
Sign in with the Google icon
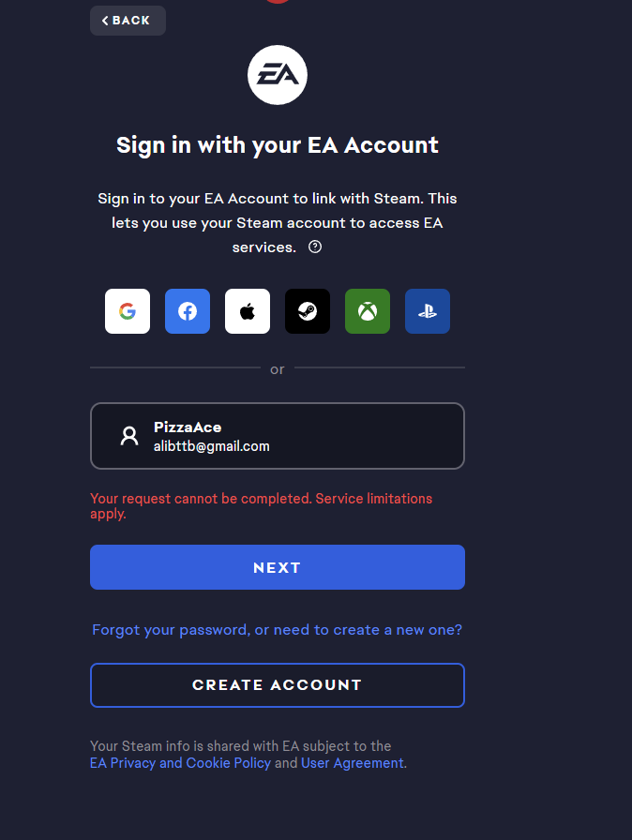128,311
